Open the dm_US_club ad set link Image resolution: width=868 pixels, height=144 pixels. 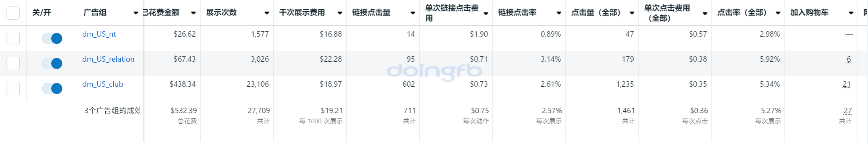102,84
